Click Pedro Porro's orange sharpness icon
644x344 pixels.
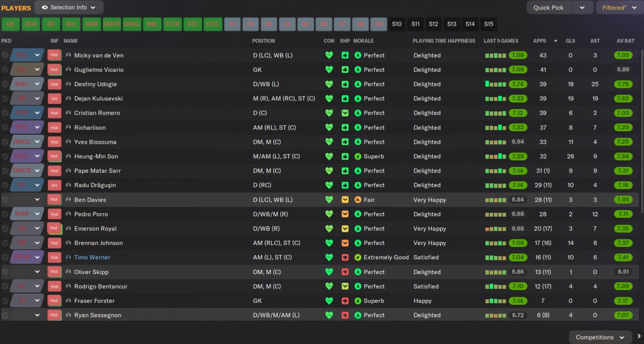tap(345, 214)
